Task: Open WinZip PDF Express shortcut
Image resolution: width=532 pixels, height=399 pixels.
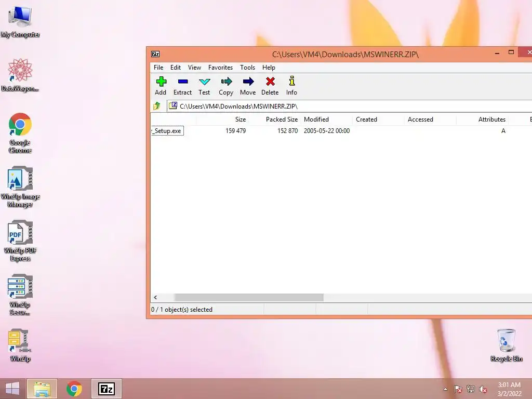Action: pyautogui.click(x=20, y=241)
